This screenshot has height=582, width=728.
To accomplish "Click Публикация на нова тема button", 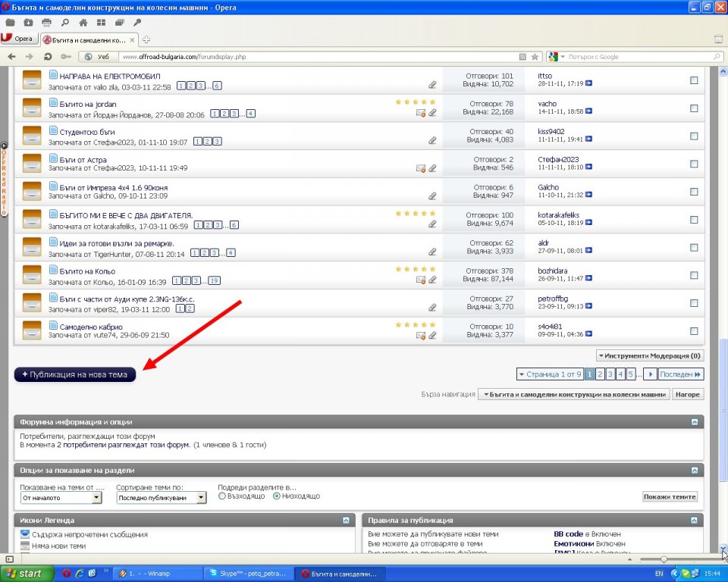I will pyautogui.click(x=75, y=374).
